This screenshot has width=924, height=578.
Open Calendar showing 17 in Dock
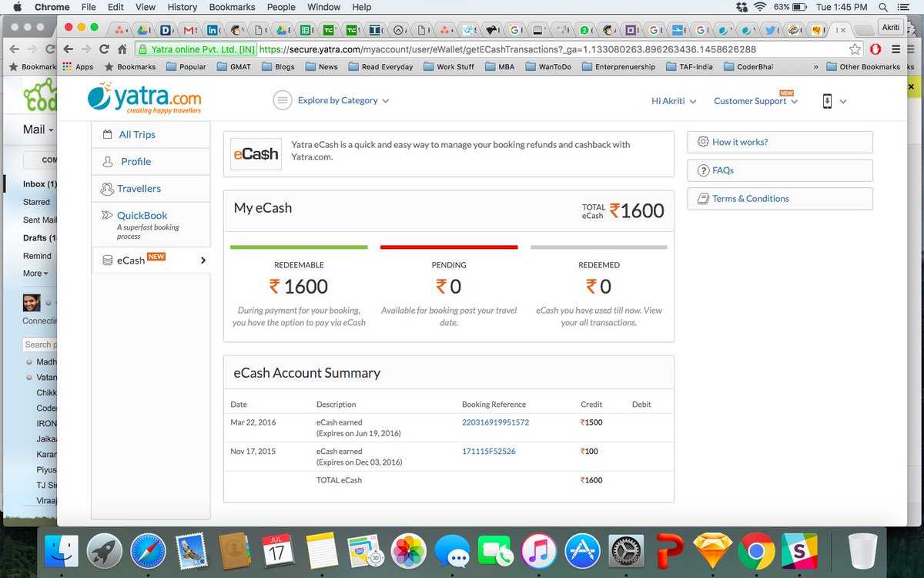tap(278, 551)
